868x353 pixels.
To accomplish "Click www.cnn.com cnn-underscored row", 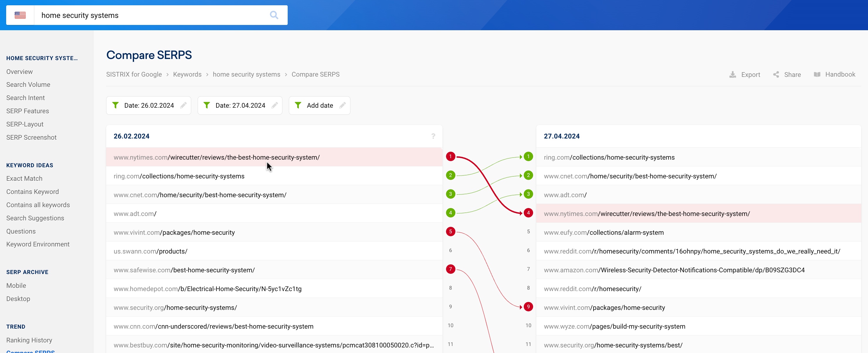I will pyautogui.click(x=274, y=326).
